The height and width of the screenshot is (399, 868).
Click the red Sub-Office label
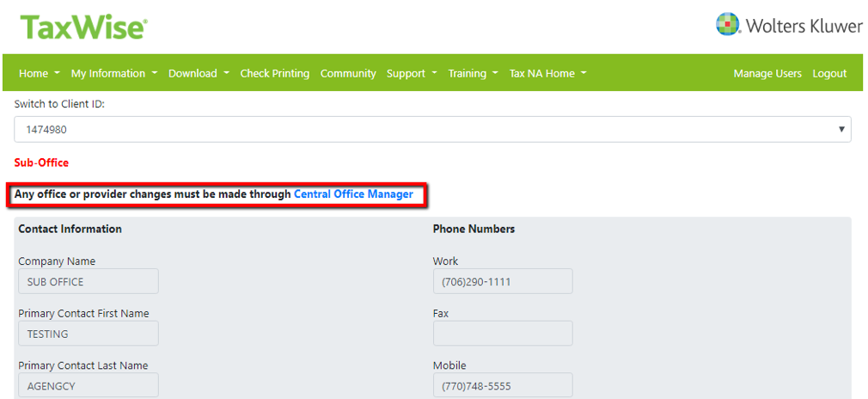41,163
